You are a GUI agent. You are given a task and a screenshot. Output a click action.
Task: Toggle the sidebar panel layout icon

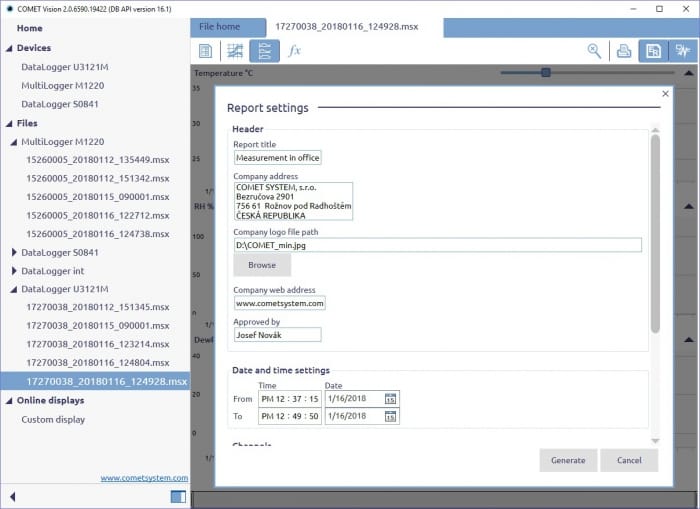point(178,496)
